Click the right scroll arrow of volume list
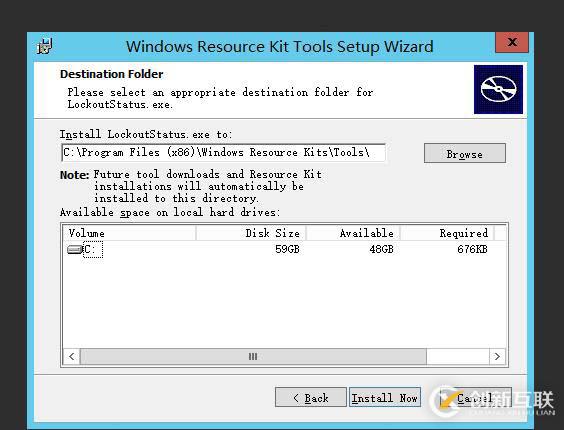Screen dimensions: 564x430 497,357
